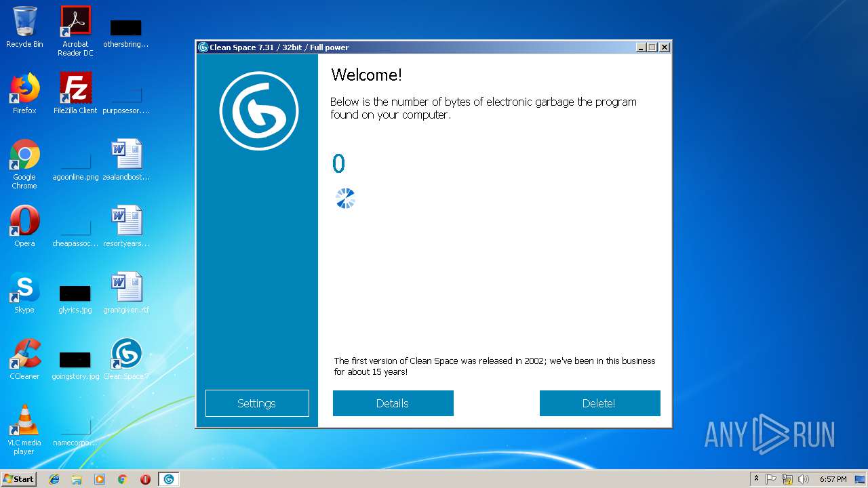Select goingstory.jpg desktop file
Image resolution: width=868 pixels, height=488 pixels.
75,366
